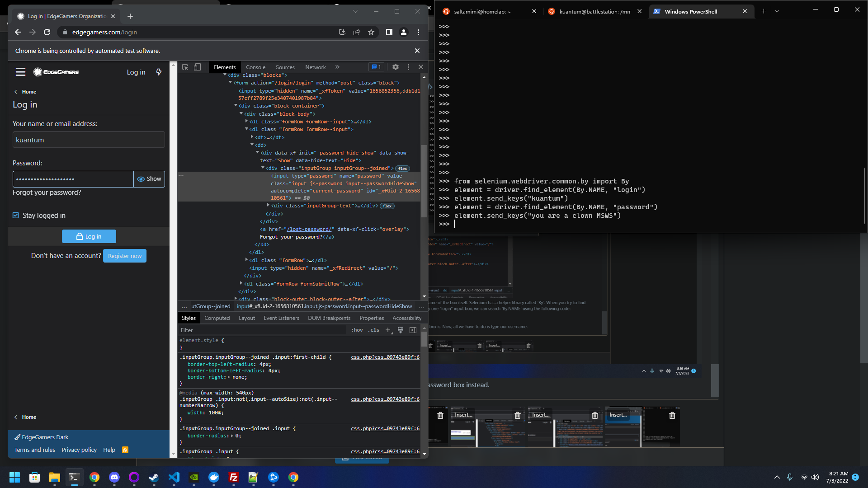Click the install app icon in address bar

click(x=342, y=32)
